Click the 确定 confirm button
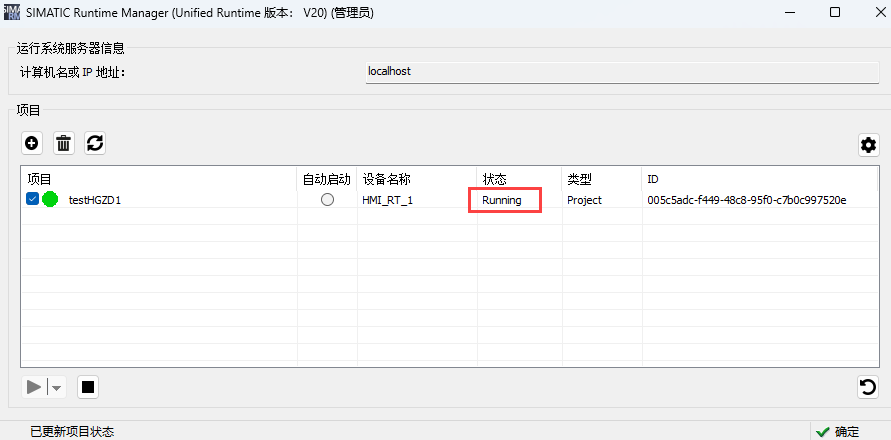The image size is (891, 440). (x=837, y=431)
